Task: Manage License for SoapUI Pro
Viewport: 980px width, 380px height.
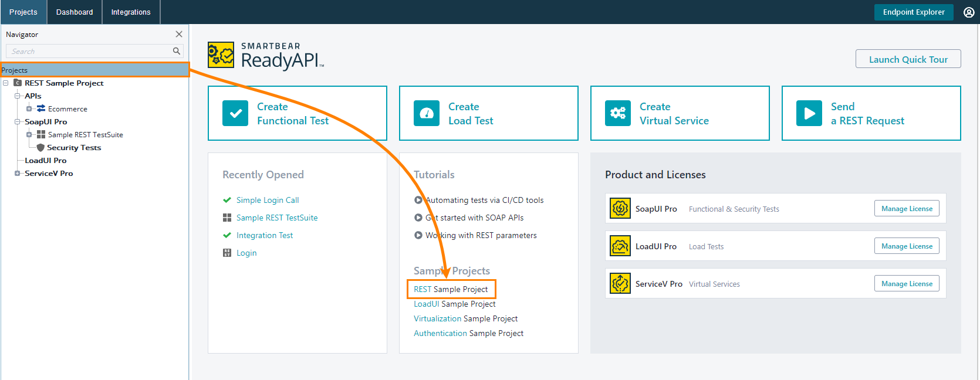Action: [x=907, y=208]
